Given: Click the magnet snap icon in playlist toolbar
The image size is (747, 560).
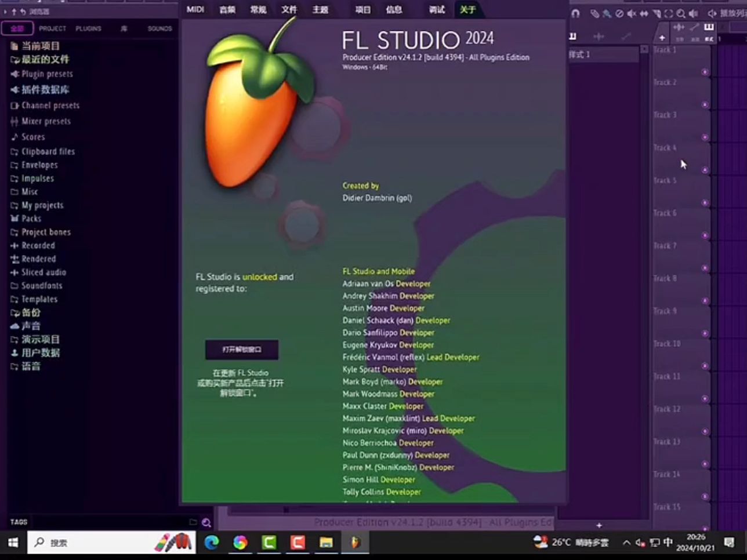Looking at the screenshot, I should pyautogui.click(x=575, y=13).
